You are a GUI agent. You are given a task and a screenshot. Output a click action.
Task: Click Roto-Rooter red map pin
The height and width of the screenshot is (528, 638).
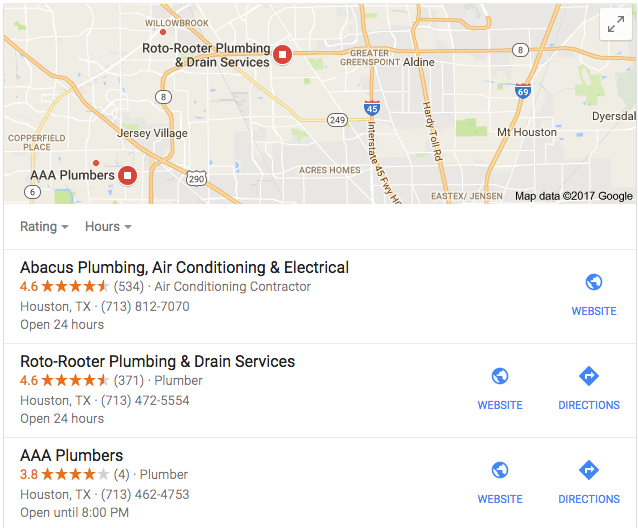pyautogui.click(x=282, y=54)
